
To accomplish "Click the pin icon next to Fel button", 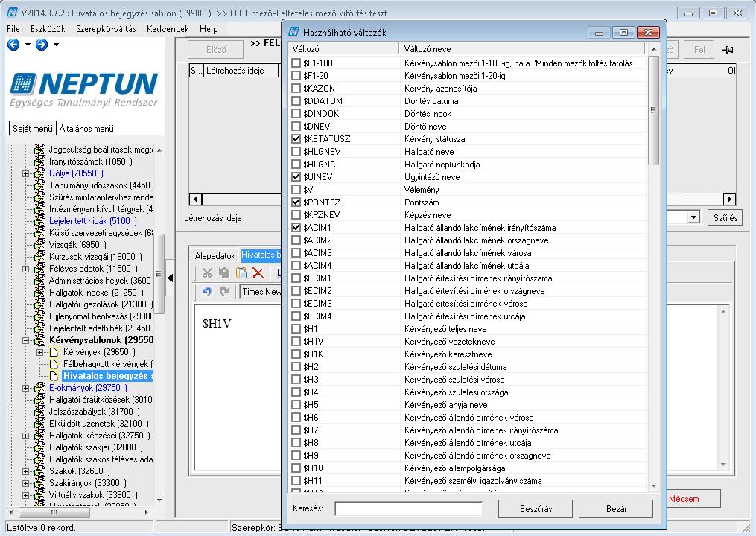I will (x=728, y=50).
